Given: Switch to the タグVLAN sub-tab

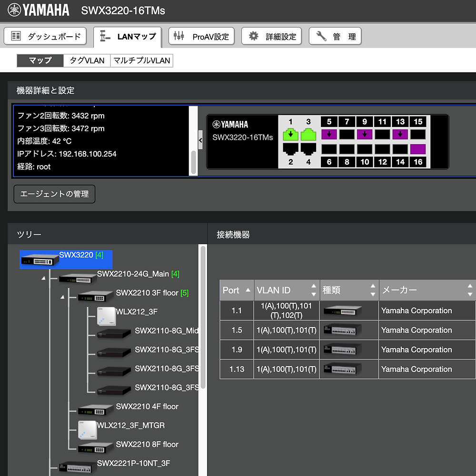Looking at the screenshot, I should tap(87, 60).
